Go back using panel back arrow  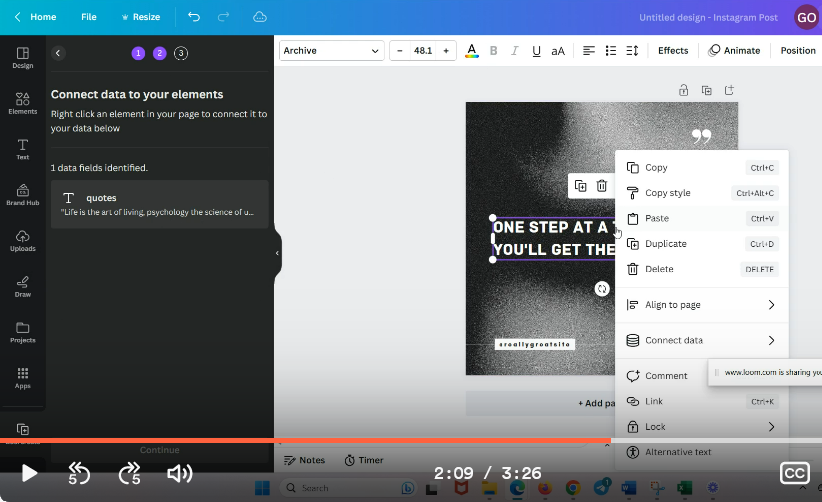pos(58,53)
